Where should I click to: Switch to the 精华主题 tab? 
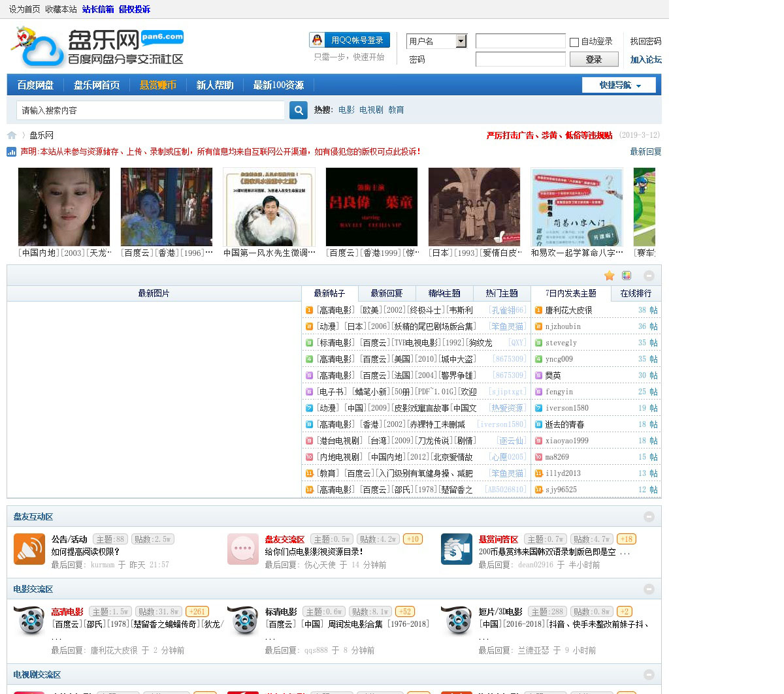coord(444,293)
